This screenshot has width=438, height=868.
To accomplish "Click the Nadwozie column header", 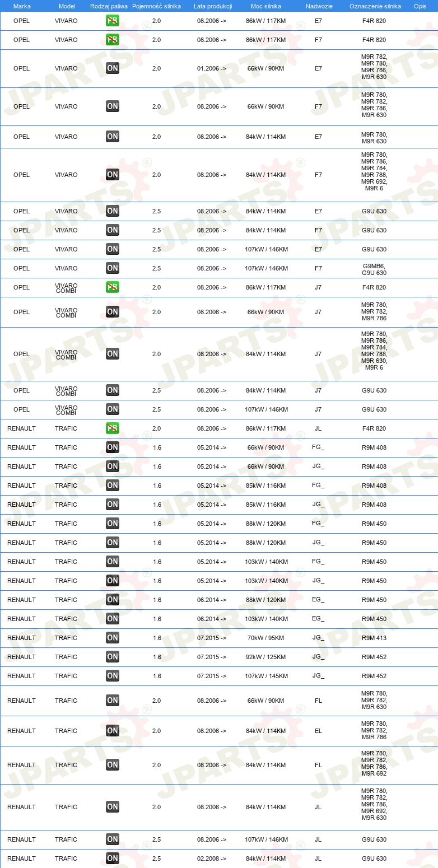I will point(319,6).
